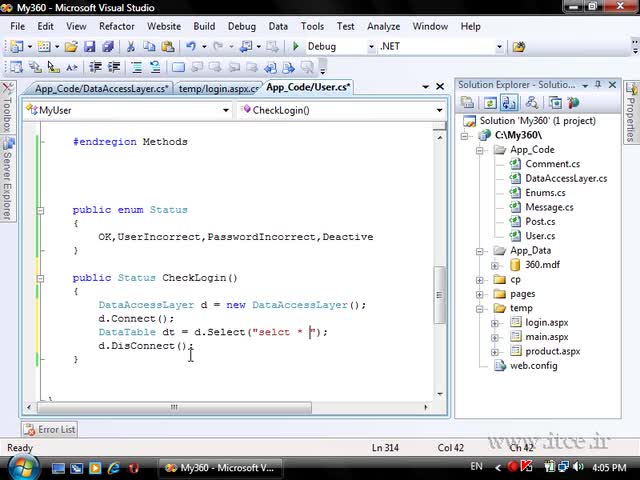Select DataAccessLayer.cs in Solution Explorer
This screenshot has width=640, height=480.
coord(566,178)
